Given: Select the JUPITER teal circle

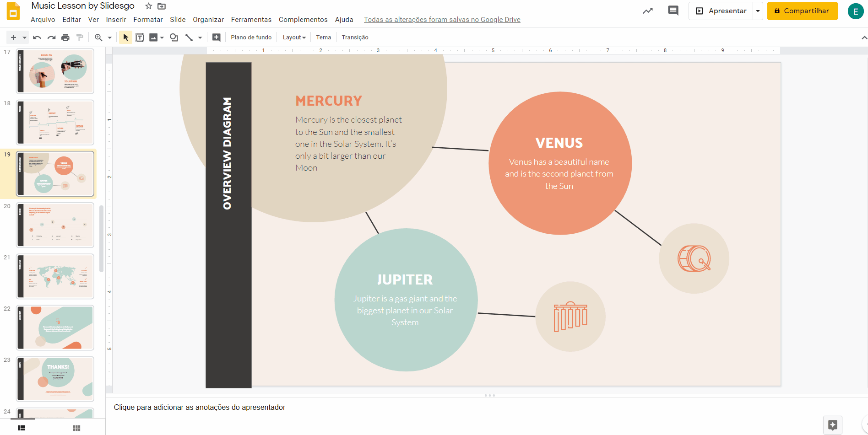Looking at the screenshot, I should tap(406, 300).
